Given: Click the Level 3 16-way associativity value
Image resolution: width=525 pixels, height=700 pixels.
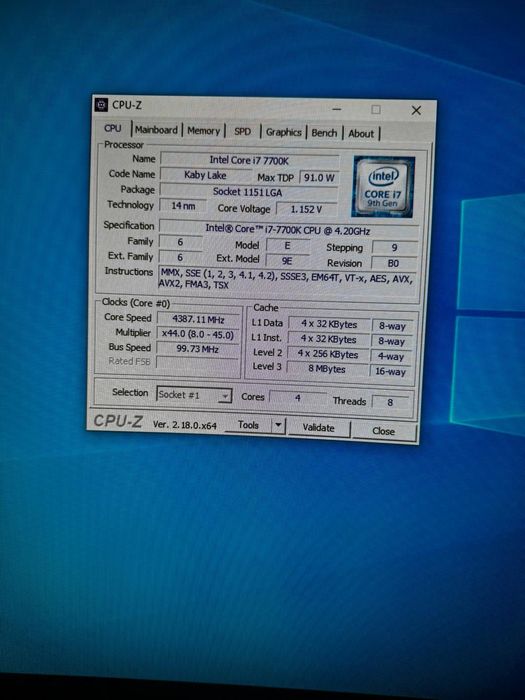Looking at the screenshot, I should click(x=391, y=371).
